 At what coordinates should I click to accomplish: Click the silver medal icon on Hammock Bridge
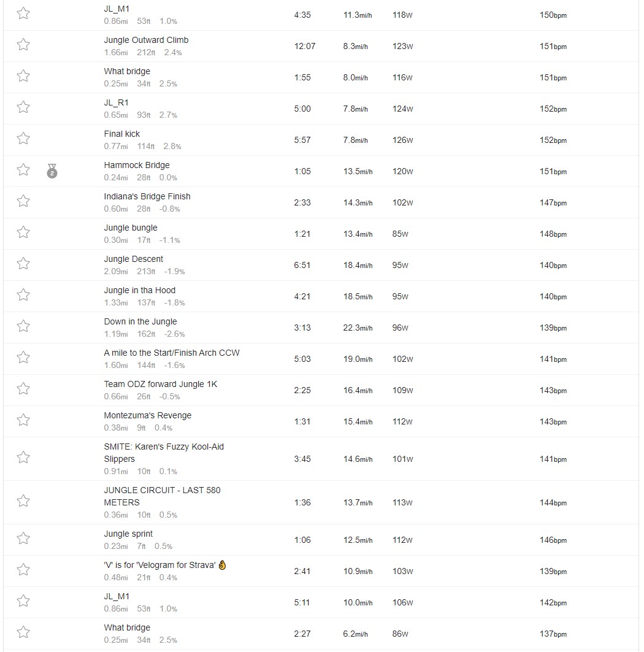pos(52,171)
